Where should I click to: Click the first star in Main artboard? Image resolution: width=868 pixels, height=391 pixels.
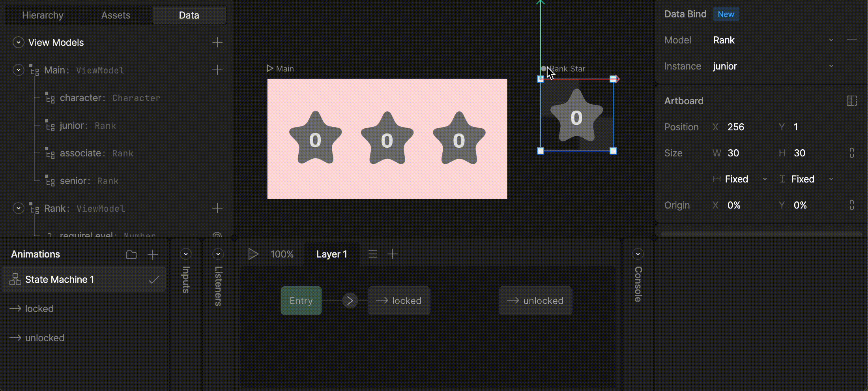(x=315, y=138)
